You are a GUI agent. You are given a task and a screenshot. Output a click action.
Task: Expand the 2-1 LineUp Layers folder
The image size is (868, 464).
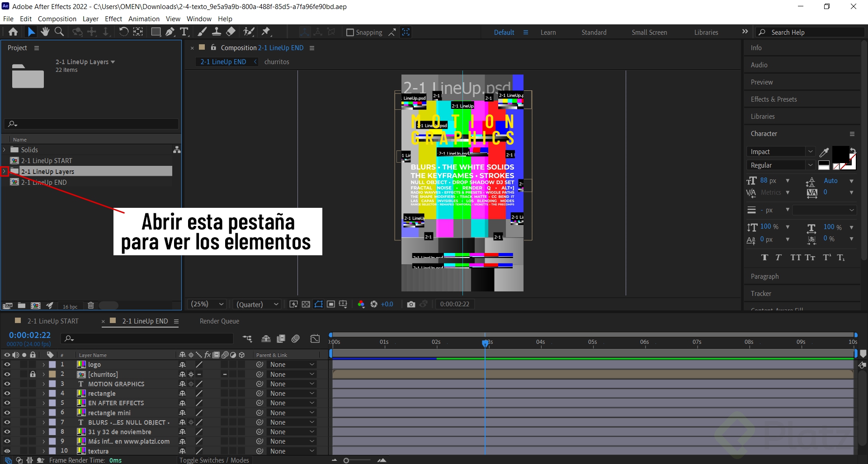pos(5,171)
